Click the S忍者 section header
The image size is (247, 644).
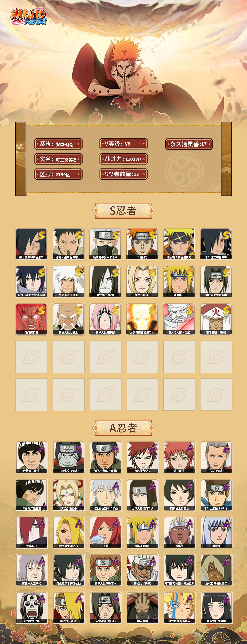pyautogui.click(x=123, y=211)
